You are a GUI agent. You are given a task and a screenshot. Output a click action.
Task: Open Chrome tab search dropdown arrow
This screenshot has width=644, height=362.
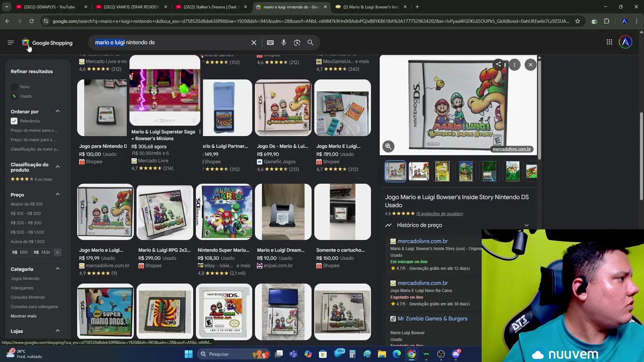click(7, 7)
